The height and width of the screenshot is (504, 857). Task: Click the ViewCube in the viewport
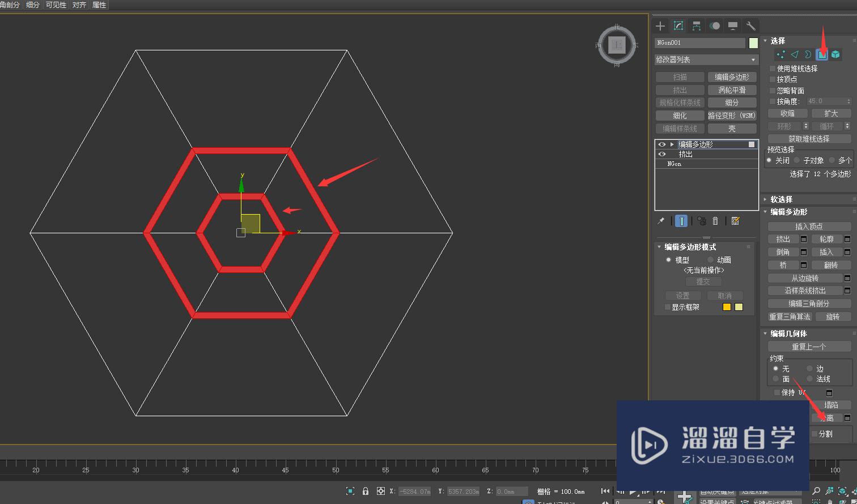coord(617,45)
